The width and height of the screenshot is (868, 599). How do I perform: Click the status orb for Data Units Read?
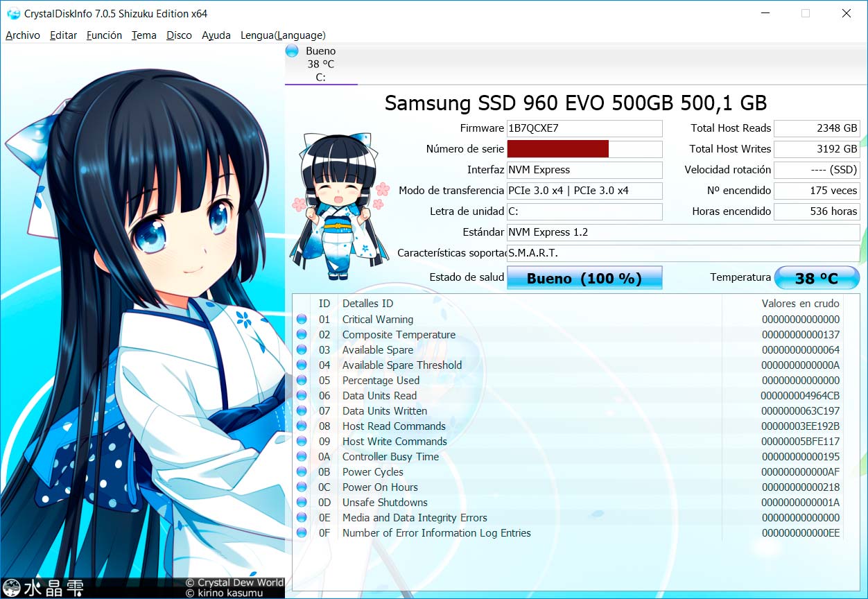pyautogui.click(x=302, y=396)
